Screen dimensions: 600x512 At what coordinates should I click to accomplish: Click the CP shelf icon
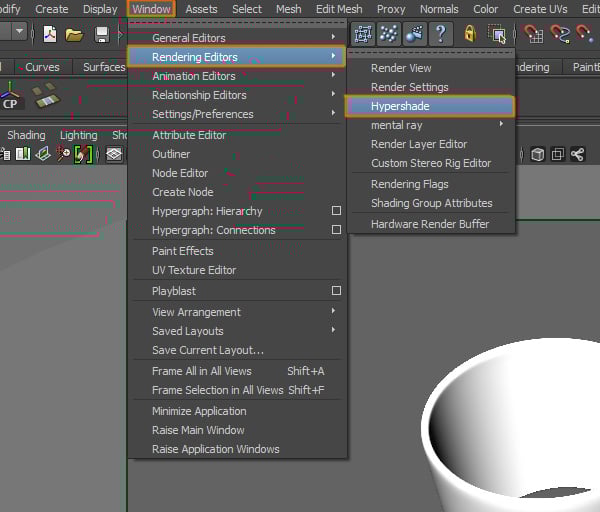(10, 95)
